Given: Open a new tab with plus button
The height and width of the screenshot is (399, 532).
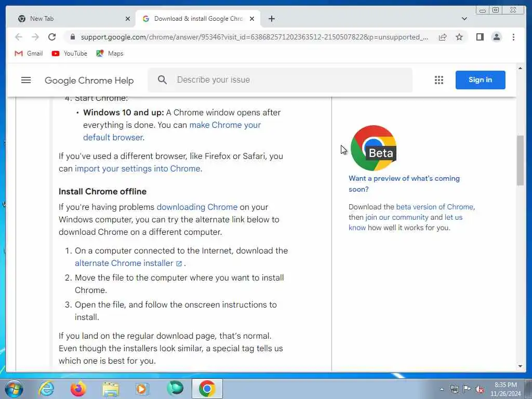Looking at the screenshot, I should pos(271,19).
